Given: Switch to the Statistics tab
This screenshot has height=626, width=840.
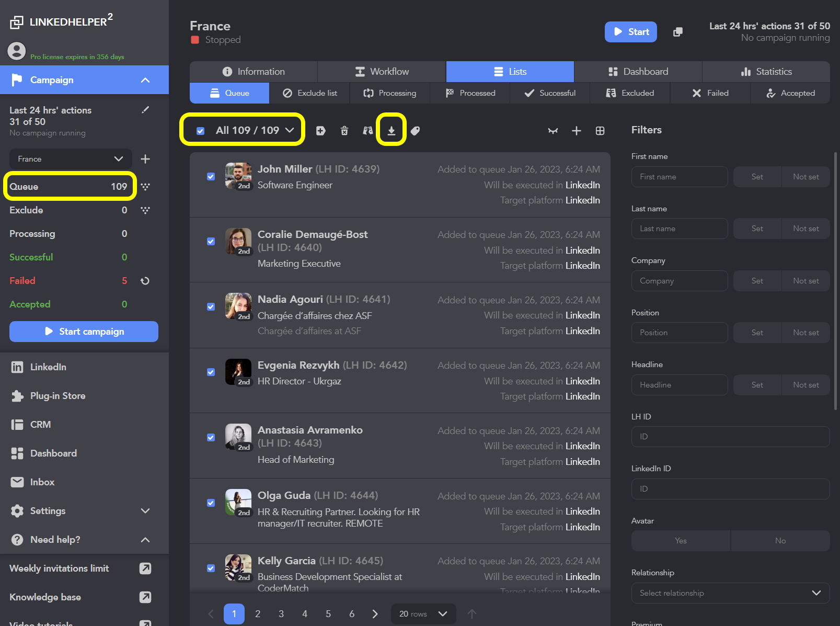Looking at the screenshot, I should pyautogui.click(x=766, y=72).
